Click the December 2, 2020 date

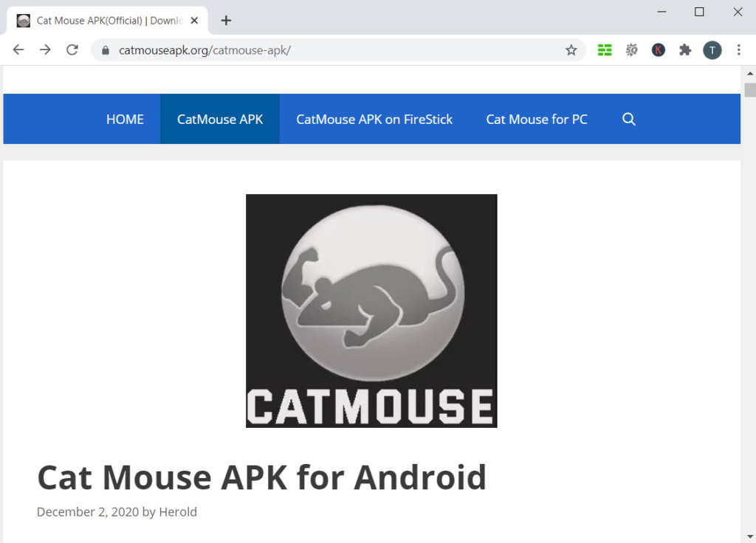88,512
